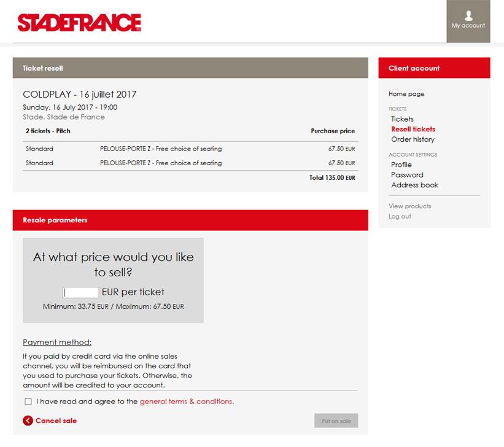504x447 pixels.
Task: Click the Put on sale button
Action: [x=336, y=421]
